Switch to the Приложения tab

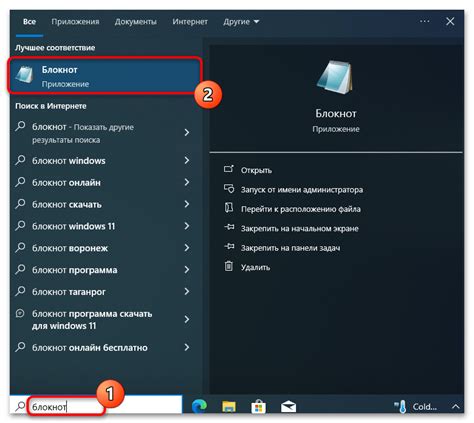[75, 22]
